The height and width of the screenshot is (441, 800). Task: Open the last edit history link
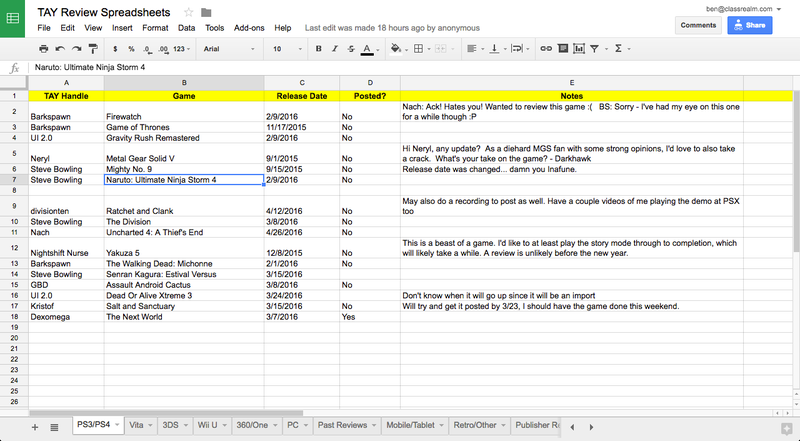(x=392, y=28)
